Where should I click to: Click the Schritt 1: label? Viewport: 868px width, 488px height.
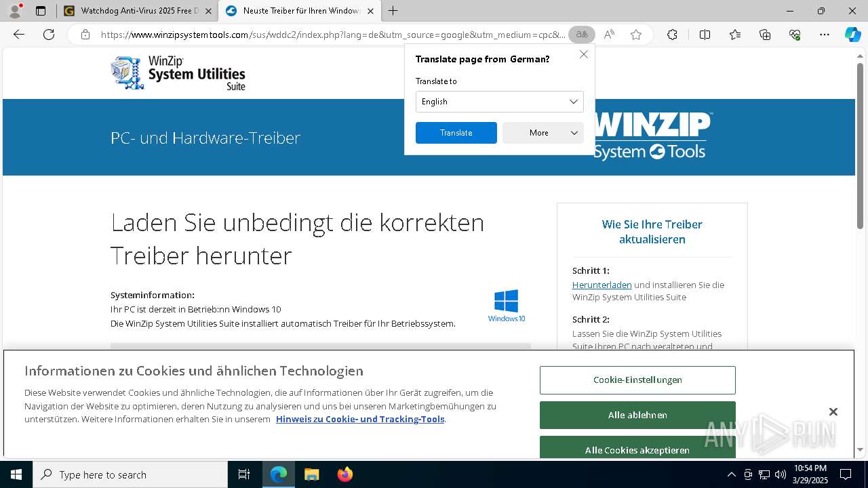tap(591, 270)
